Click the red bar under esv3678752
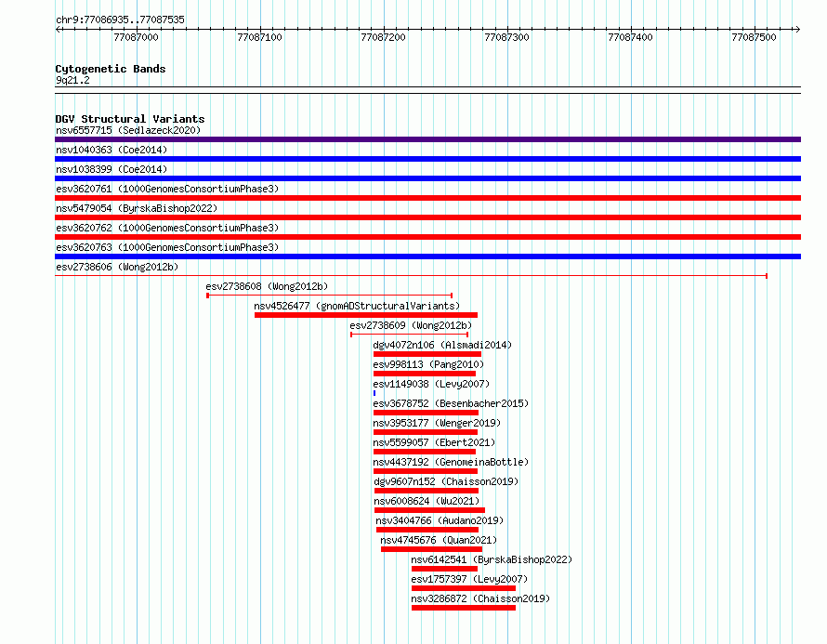This screenshot has height=644, width=827. point(427,413)
